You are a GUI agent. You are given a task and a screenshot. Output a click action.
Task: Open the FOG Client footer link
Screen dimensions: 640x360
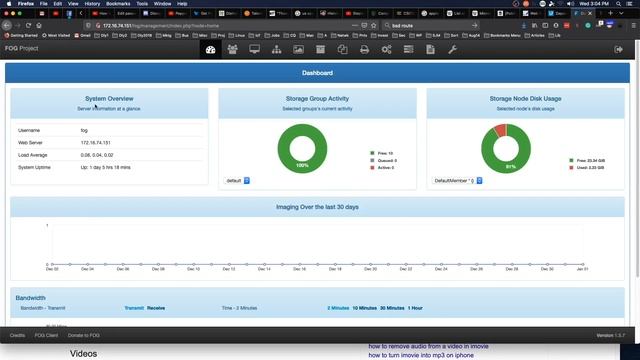46,335
